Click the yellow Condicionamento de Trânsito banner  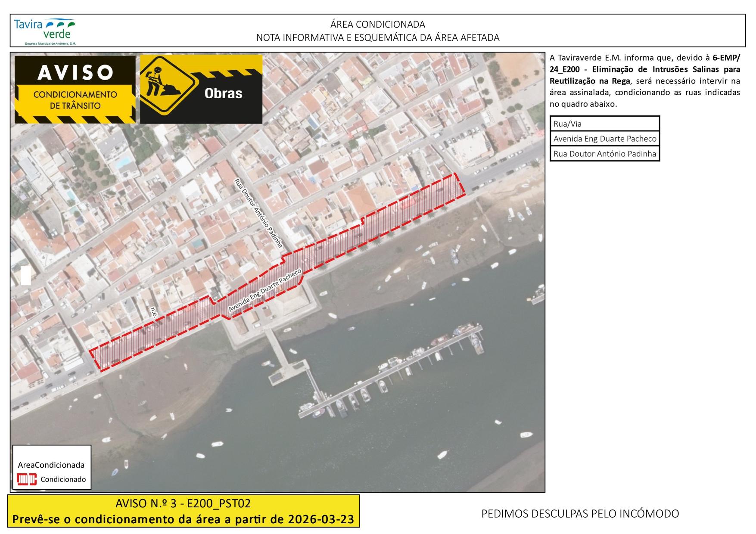pyautogui.click(x=75, y=100)
